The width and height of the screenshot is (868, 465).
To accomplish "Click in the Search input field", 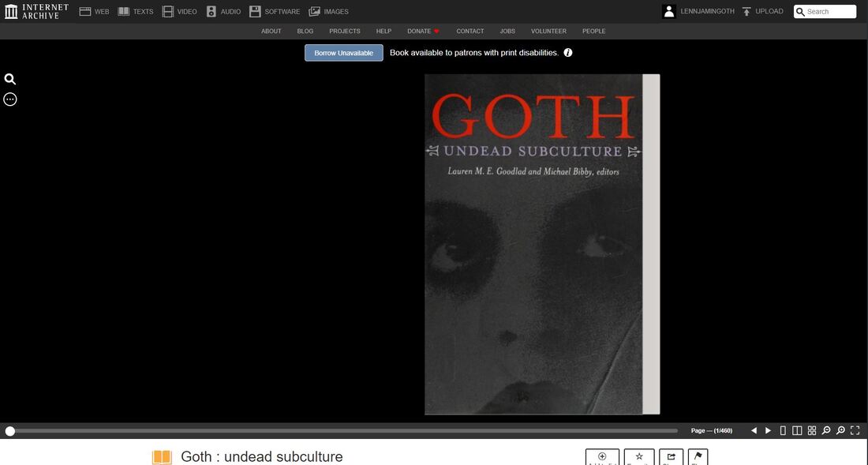I will click(x=825, y=12).
